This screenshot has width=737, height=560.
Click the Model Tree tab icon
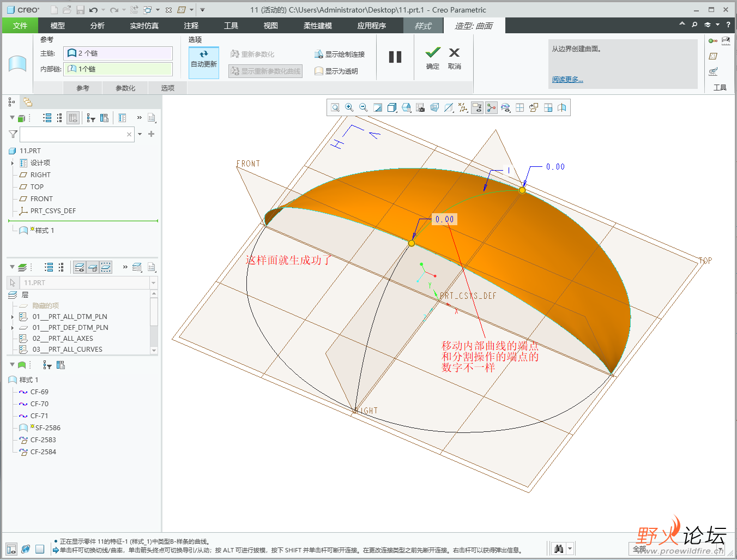11,102
